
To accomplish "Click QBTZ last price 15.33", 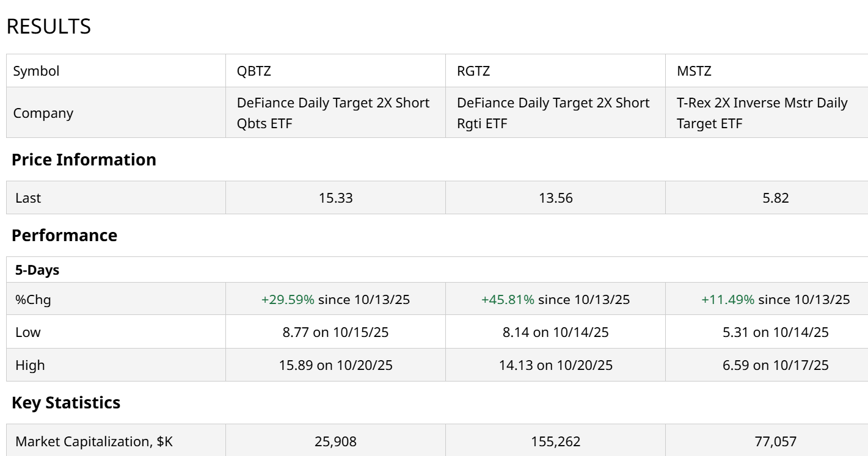I will [336, 198].
